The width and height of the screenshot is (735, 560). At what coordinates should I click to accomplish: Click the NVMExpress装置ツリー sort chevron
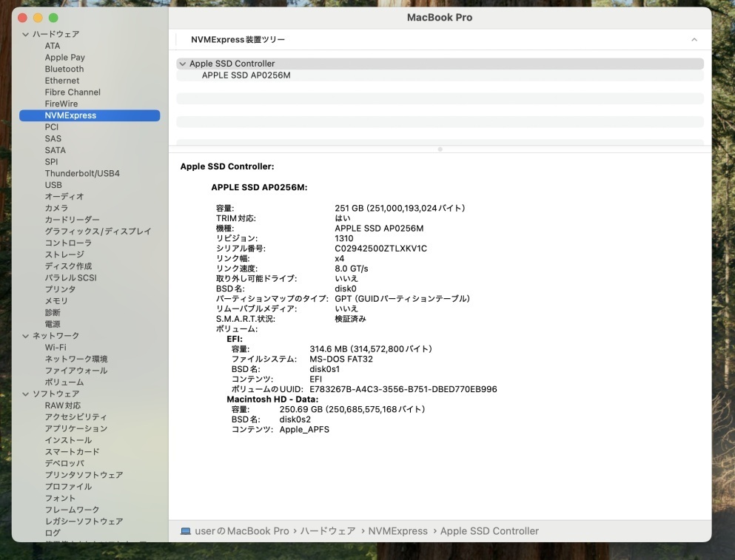click(694, 40)
